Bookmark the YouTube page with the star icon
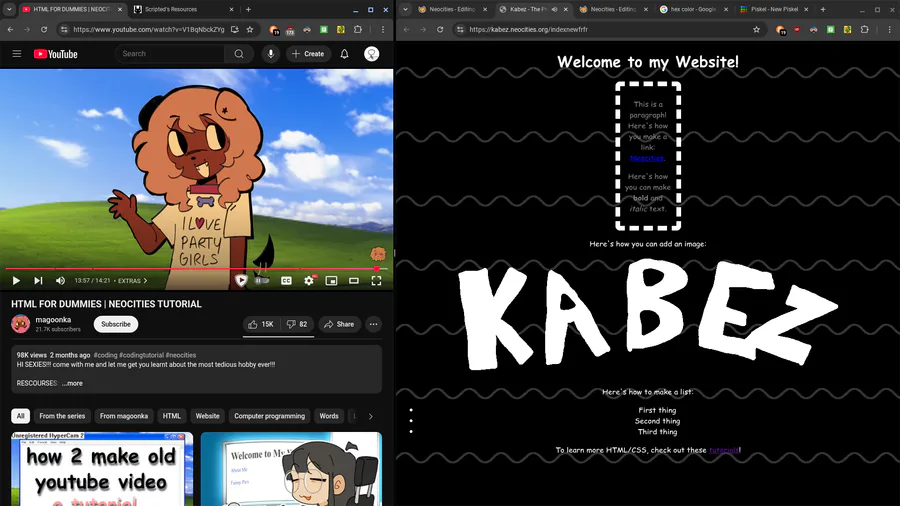 [x=250, y=29]
